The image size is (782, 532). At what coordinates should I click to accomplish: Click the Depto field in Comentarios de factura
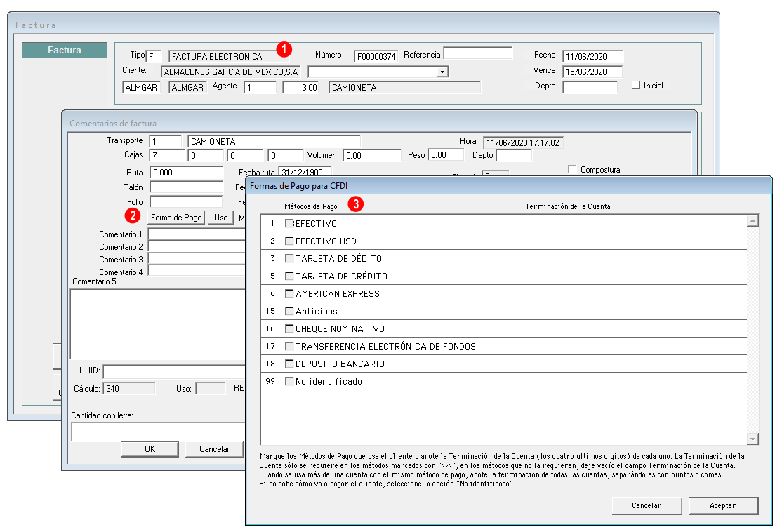point(514,155)
